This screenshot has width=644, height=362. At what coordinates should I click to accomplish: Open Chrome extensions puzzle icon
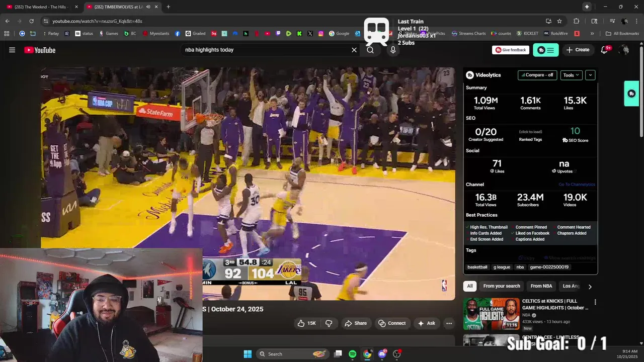point(577,21)
